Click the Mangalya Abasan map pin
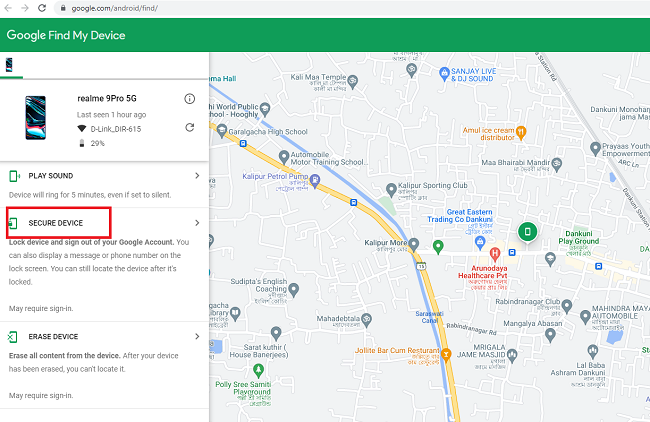Viewport: 650px width, 422px height. [x=550, y=335]
